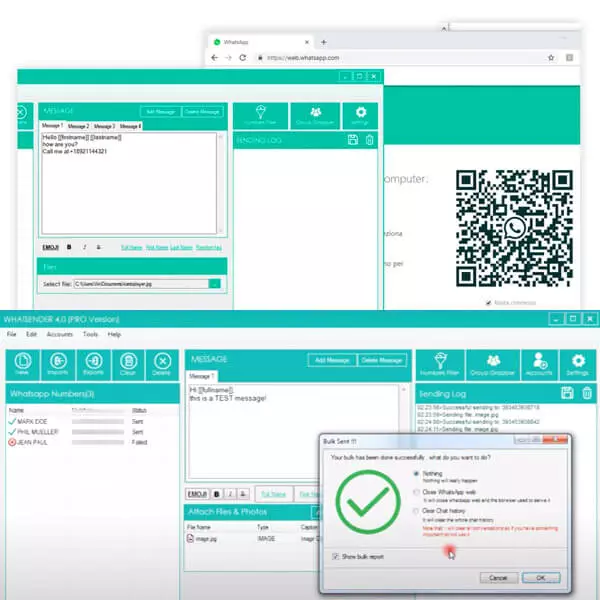Open Settings gear in WhatSender 4.0 PRO window

pyautogui.click(x=578, y=365)
